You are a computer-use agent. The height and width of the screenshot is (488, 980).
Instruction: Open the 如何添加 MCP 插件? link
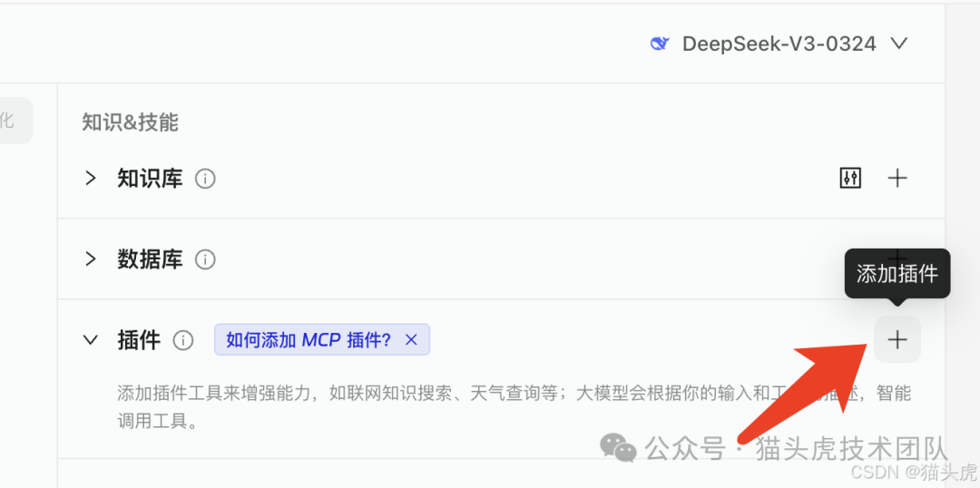(x=309, y=340)
